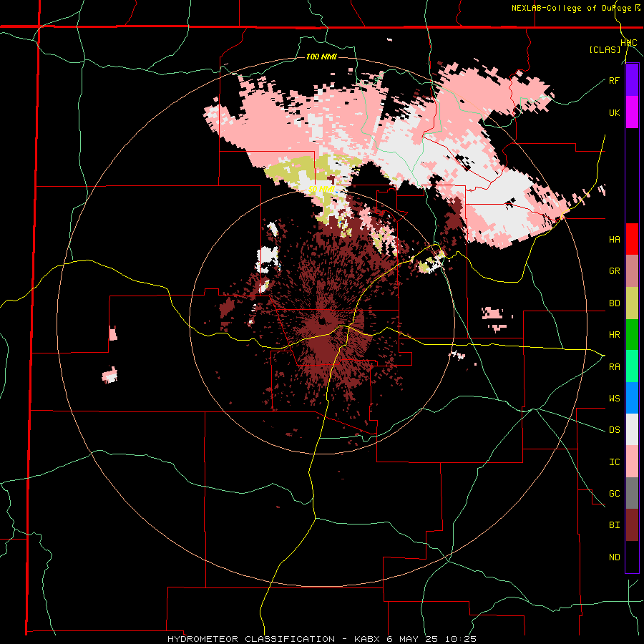644x644 pixels.
Task: Click the HA legend label
Action: (x=614, y=240)
